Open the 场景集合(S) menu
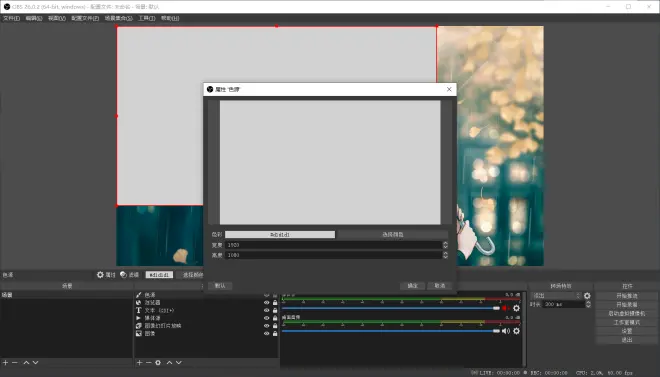Viewport: 660px width, 377px height. (119, 18)
